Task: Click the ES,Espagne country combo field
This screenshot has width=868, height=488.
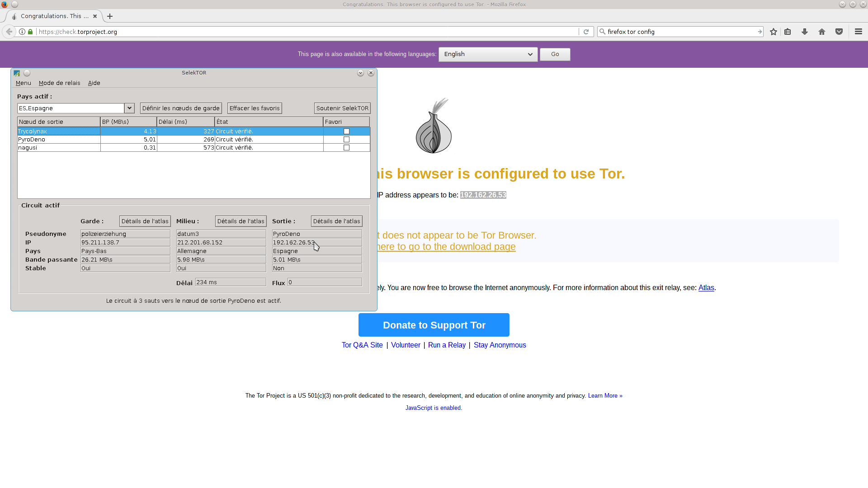Action: (71, 108)
